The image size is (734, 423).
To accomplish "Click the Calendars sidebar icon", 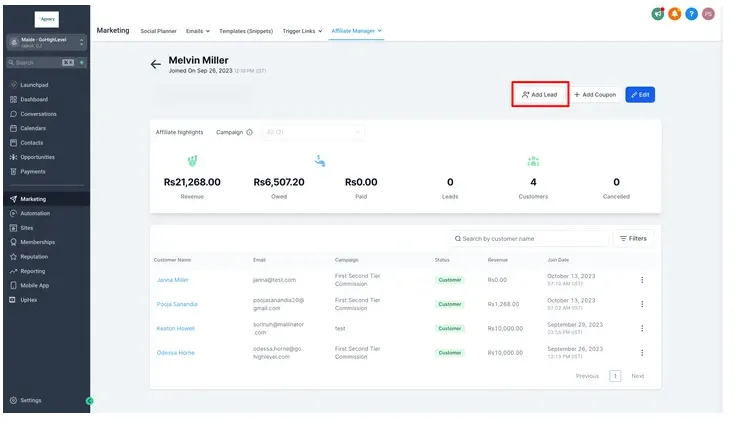I will (13, 128).
